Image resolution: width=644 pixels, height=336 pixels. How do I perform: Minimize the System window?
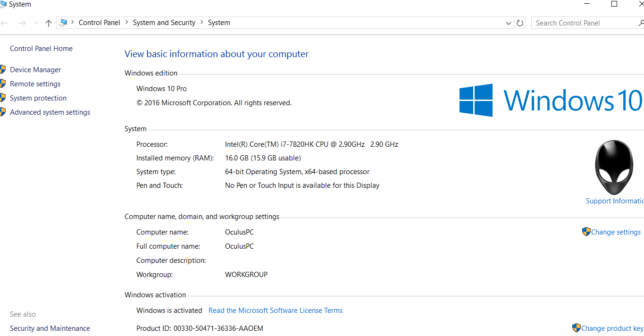coord(586,4)
